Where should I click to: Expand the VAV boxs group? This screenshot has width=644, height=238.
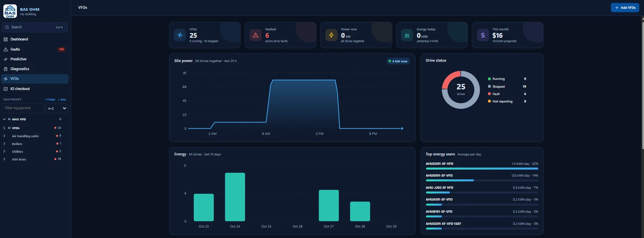coord(4,159)
